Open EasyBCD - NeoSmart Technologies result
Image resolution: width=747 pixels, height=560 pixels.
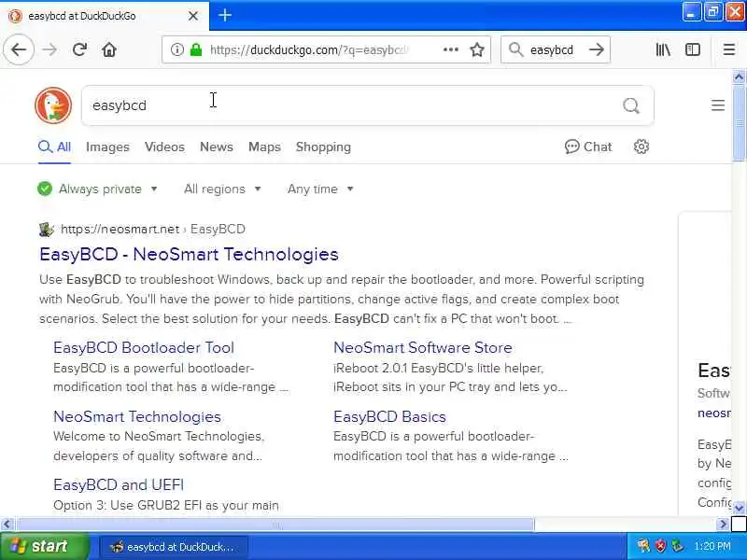tap(189, 254)
